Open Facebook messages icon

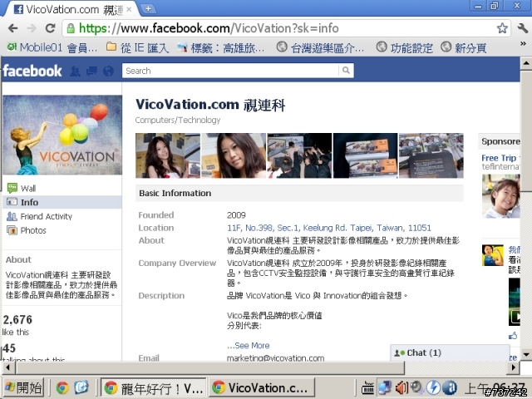click(x=91, y=71)
